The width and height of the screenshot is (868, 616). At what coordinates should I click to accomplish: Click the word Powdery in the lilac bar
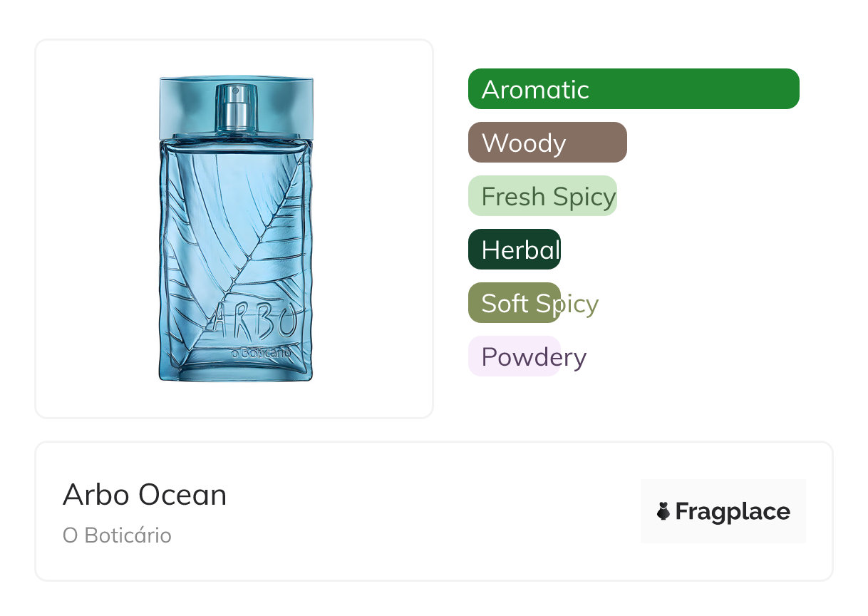(534, 357)
